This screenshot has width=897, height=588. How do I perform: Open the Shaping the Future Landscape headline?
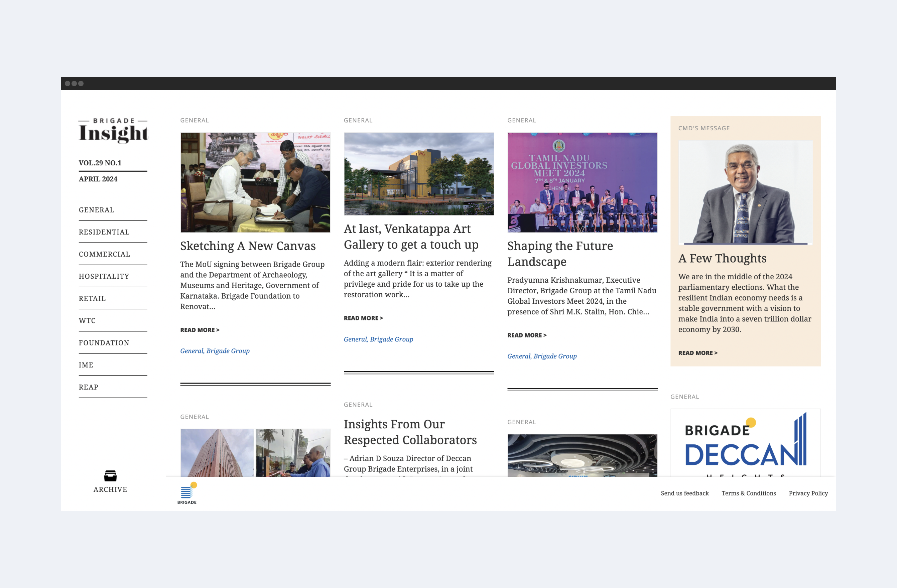(x=560, y=254)
